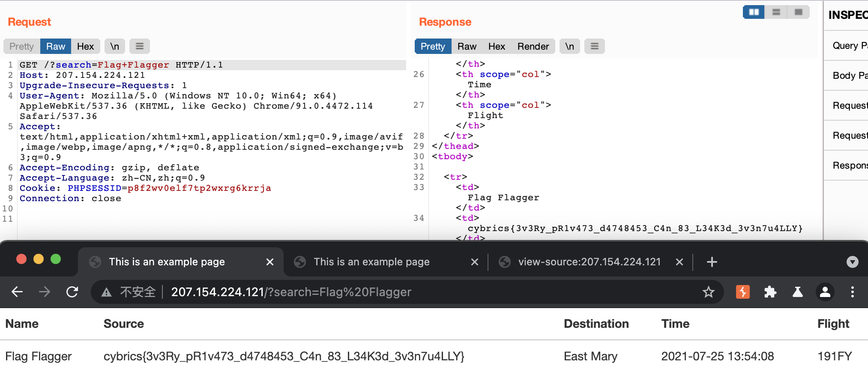Open a new browser tab with plus button

click(712, 262)
